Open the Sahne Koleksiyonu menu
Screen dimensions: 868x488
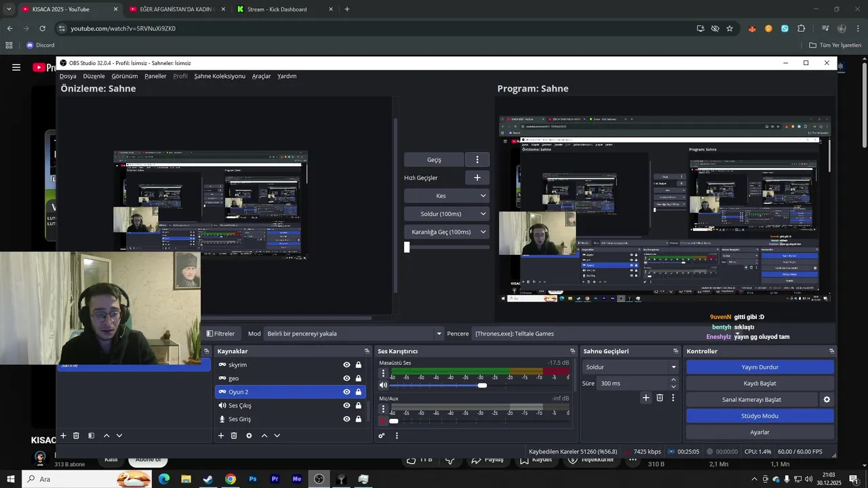(x=220, y=76)
